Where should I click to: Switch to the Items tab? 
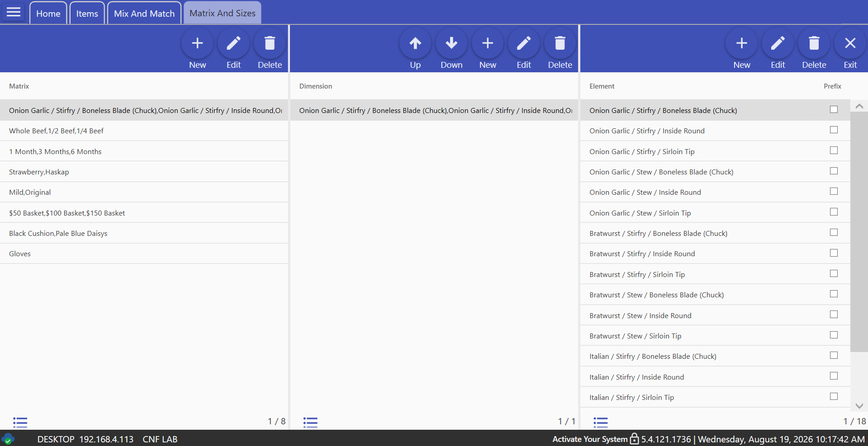point(87,13)
